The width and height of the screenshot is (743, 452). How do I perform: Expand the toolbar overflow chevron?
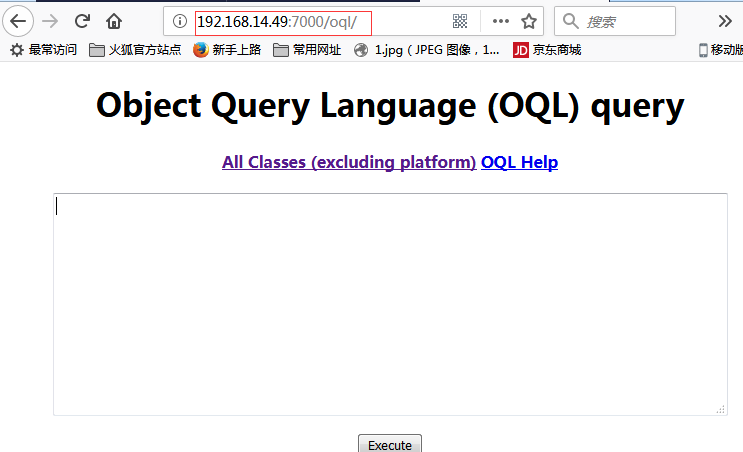click(725, 21)
